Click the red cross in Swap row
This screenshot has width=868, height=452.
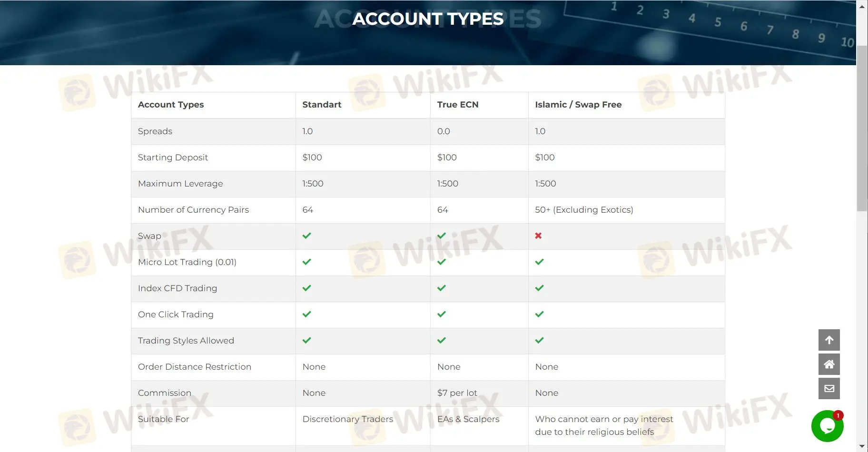538,236
